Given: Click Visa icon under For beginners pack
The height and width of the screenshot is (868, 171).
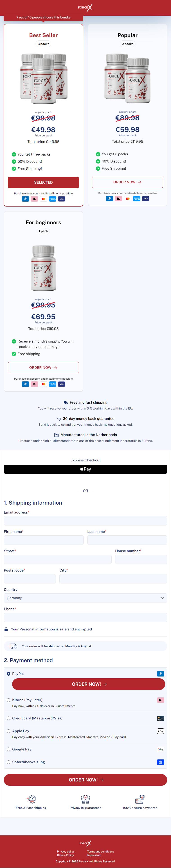Looking at the screenshot, I should click(x=61, y=384).
